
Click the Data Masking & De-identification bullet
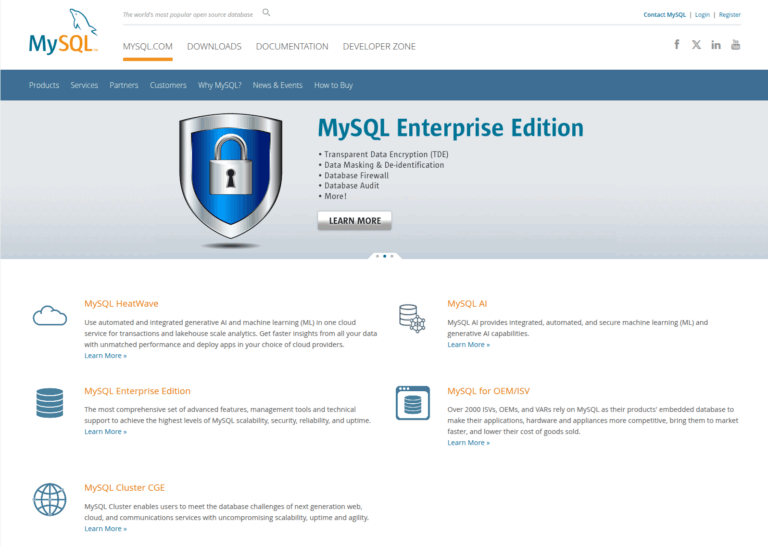click(x=382, y=165)
